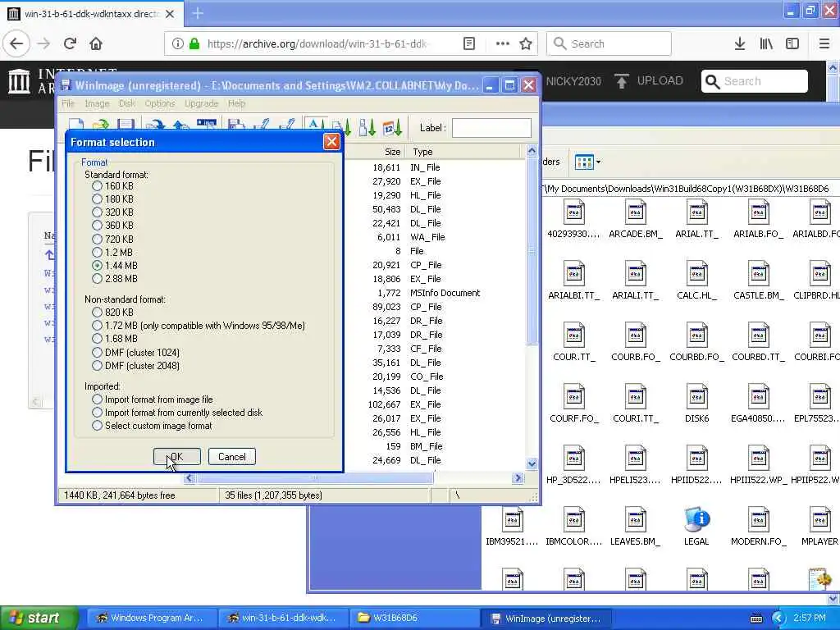Image resolution: width=840 pixels, height=630 pixels.
Task: Open a new Firefox tab
Action: coord(198,13)
